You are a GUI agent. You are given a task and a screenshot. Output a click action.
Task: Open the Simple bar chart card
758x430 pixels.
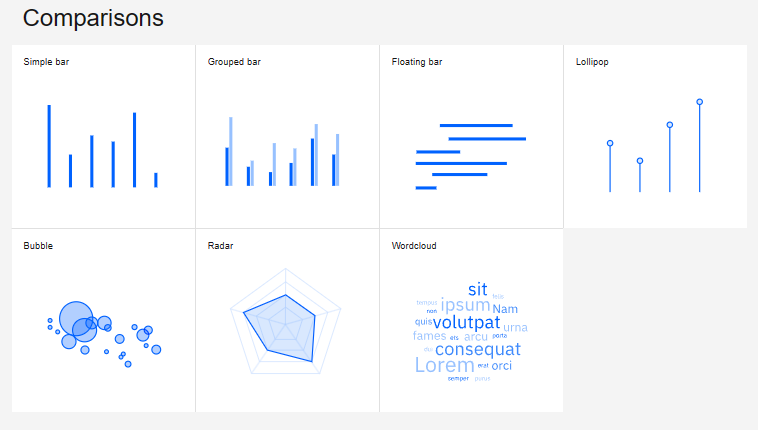point(103,136)
